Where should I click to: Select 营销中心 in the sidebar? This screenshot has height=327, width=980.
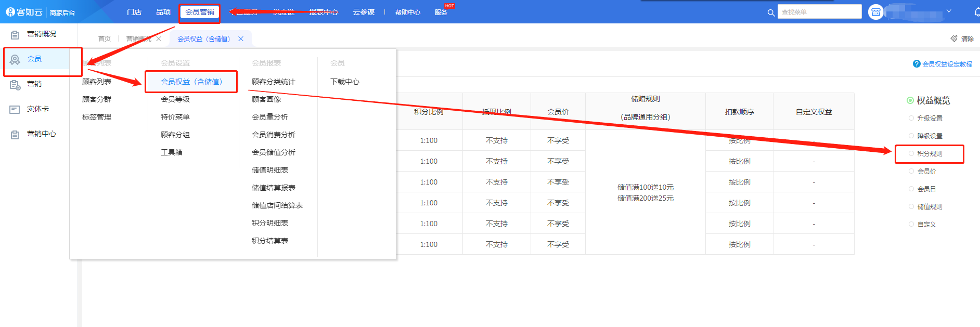click(42, 134)
